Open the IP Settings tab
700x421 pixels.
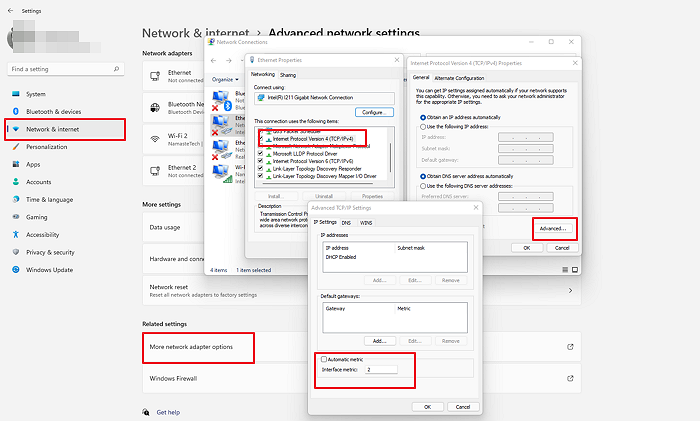pos(325,222)
